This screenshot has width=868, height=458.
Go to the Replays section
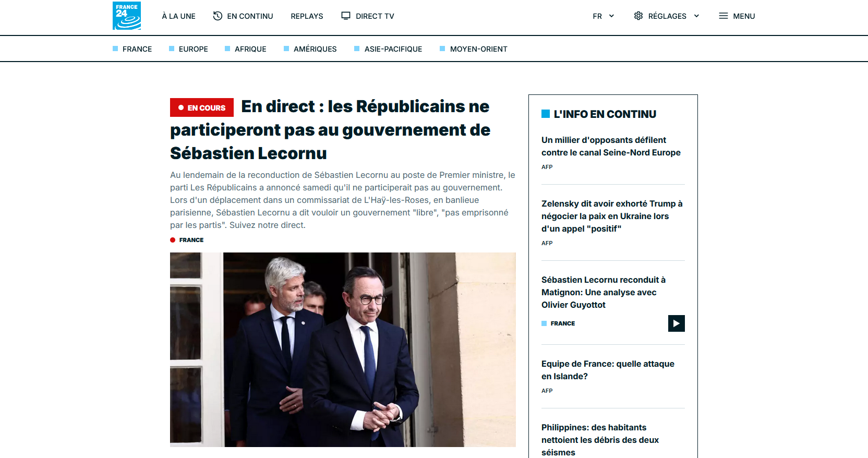coord(307,16)
